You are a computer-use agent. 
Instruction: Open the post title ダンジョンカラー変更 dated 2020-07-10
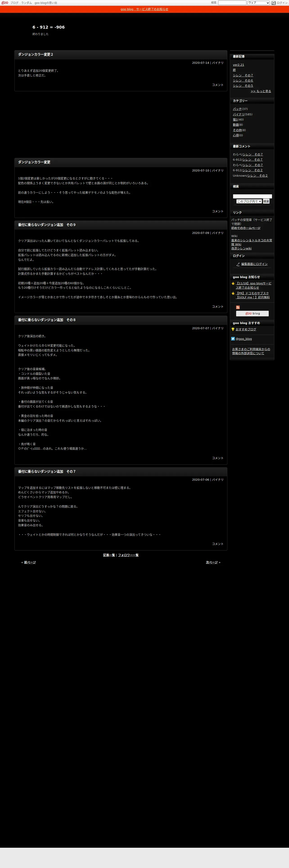pos(34,162)
